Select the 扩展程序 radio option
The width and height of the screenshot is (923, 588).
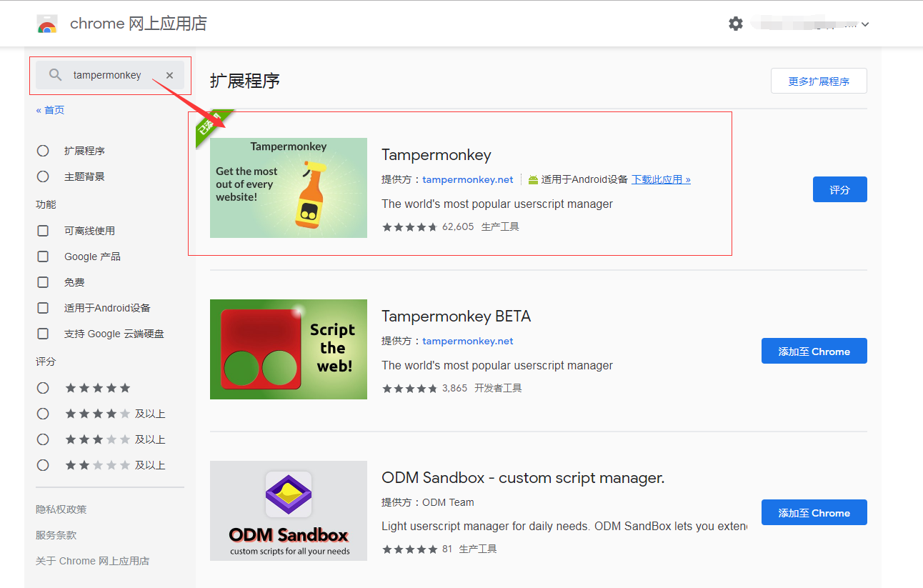[x=43, y=150]
